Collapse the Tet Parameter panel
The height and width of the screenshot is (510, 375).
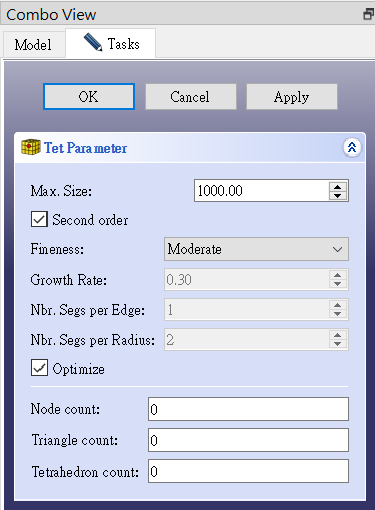pyautogui.click(x=352, y=147)
